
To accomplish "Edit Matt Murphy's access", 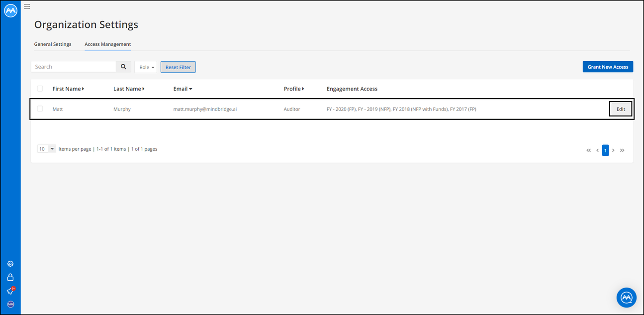I will coord(621,109).
